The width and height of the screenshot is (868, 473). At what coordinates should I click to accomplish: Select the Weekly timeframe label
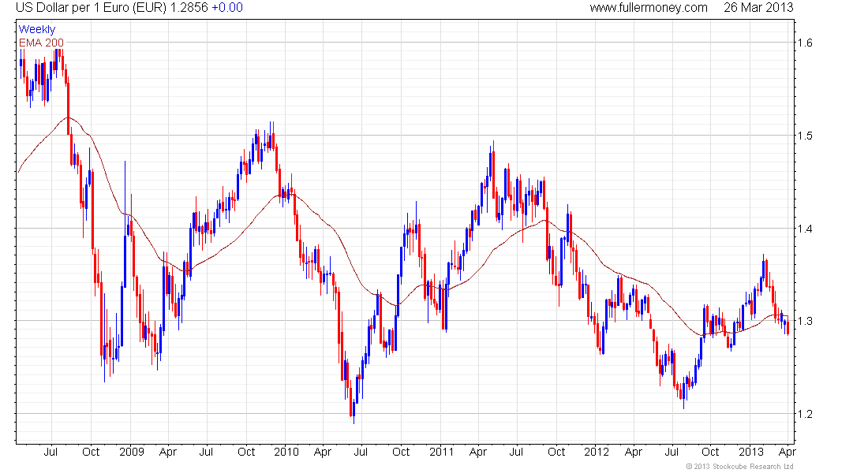[x=37, y=29]
